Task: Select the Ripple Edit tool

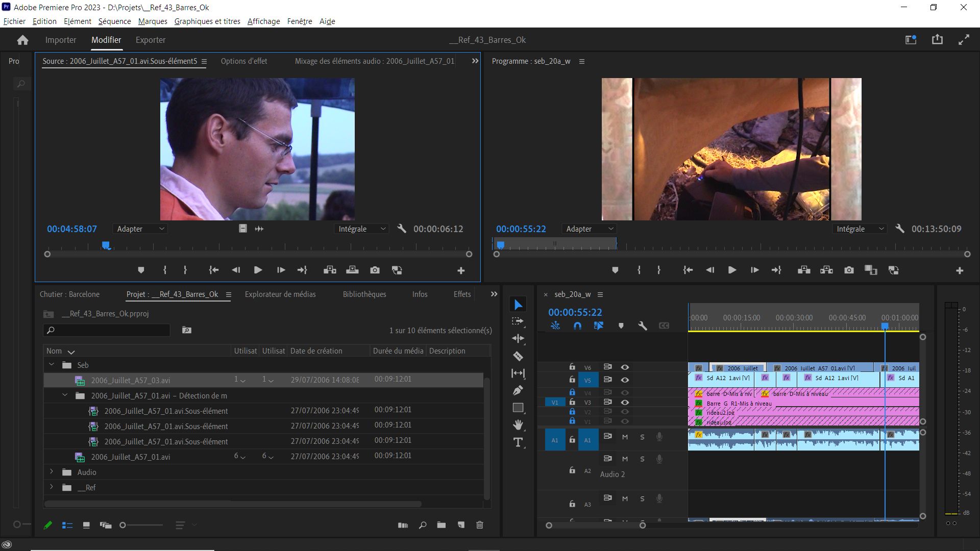Action: coord(518,338)
